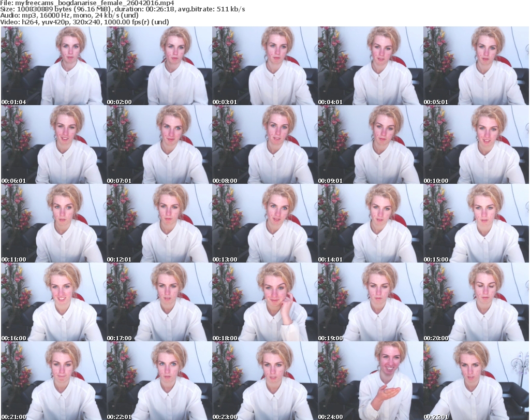Select the frame stamped 00:22:01
The height and width of the screenshot is (420, 530).
point(159,381)
